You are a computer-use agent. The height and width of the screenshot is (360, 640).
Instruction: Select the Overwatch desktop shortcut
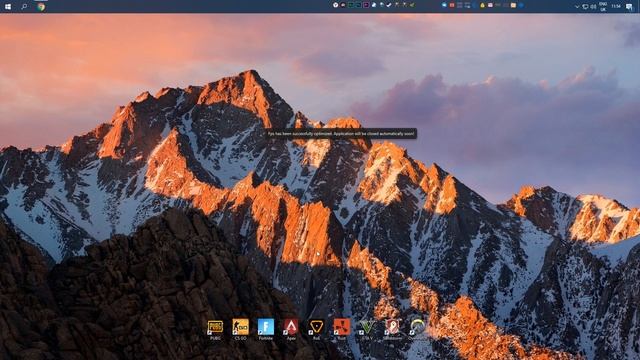pos(417,329)
